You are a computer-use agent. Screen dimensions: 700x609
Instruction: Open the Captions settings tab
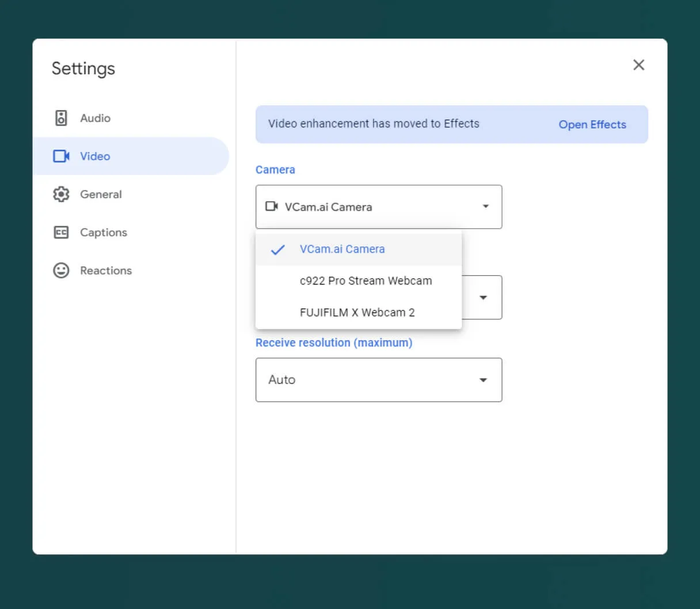(104, 232)
